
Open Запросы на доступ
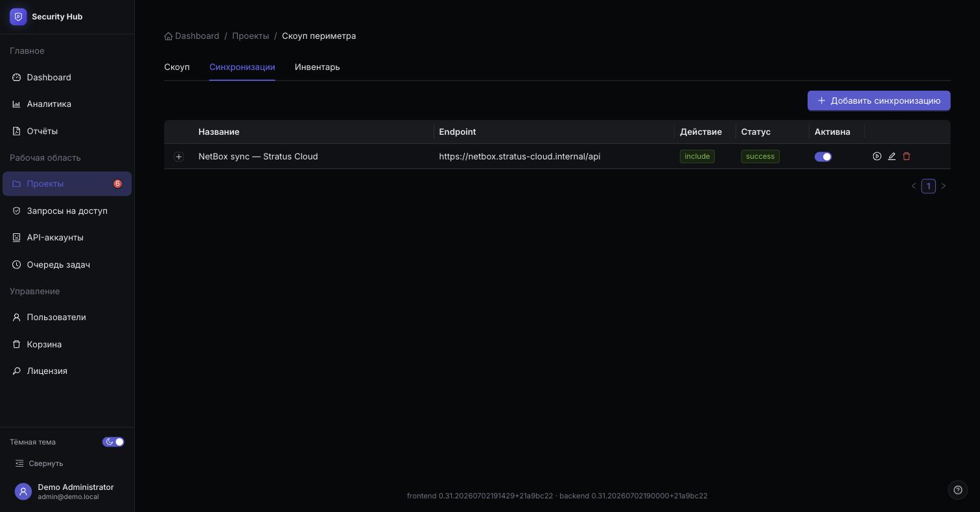coord(67,211)
